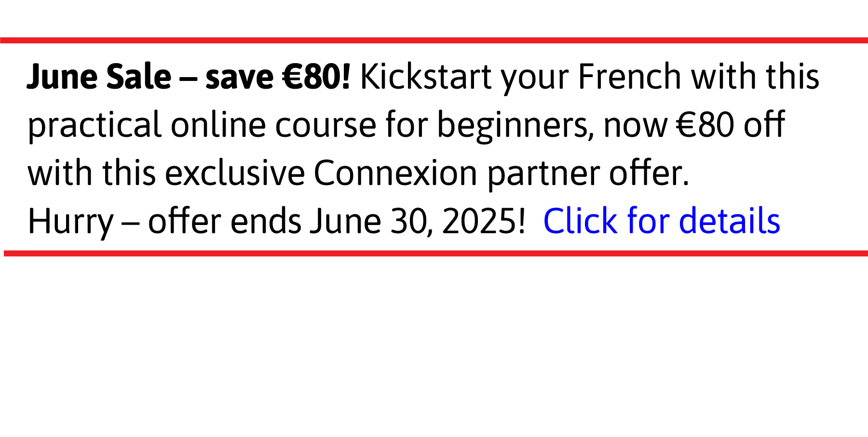This screenshot has width=868, height=437.
Task: Open the 'Click for details' link
Action: pyautogui.click(x=662, y=221)
